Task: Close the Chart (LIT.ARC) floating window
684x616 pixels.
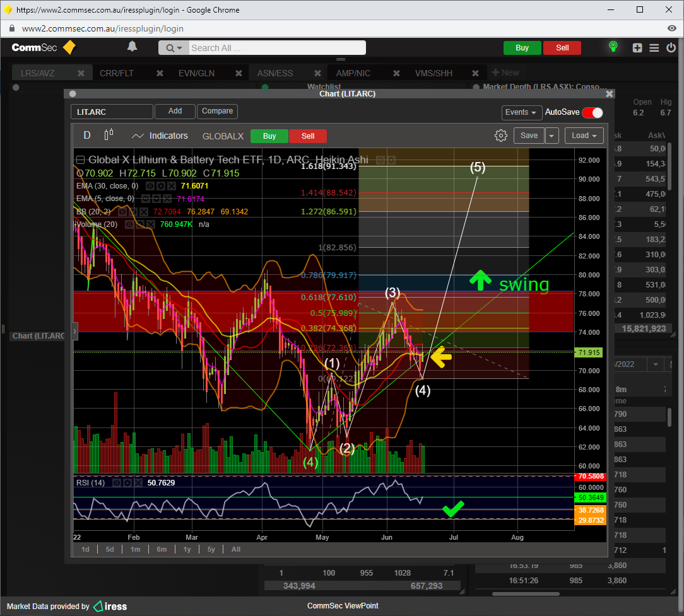Action: (x=610, y=94)
